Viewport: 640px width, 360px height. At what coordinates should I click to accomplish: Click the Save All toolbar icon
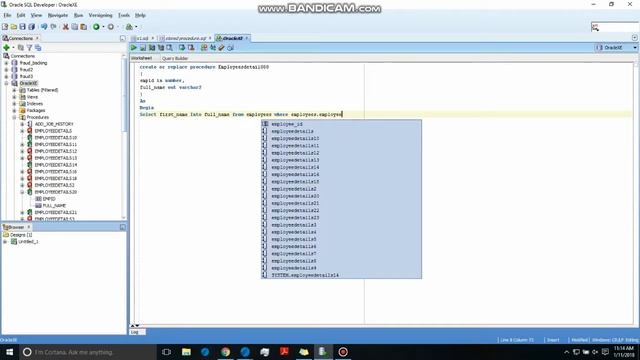pyautogui.click(x=31, y=27)
